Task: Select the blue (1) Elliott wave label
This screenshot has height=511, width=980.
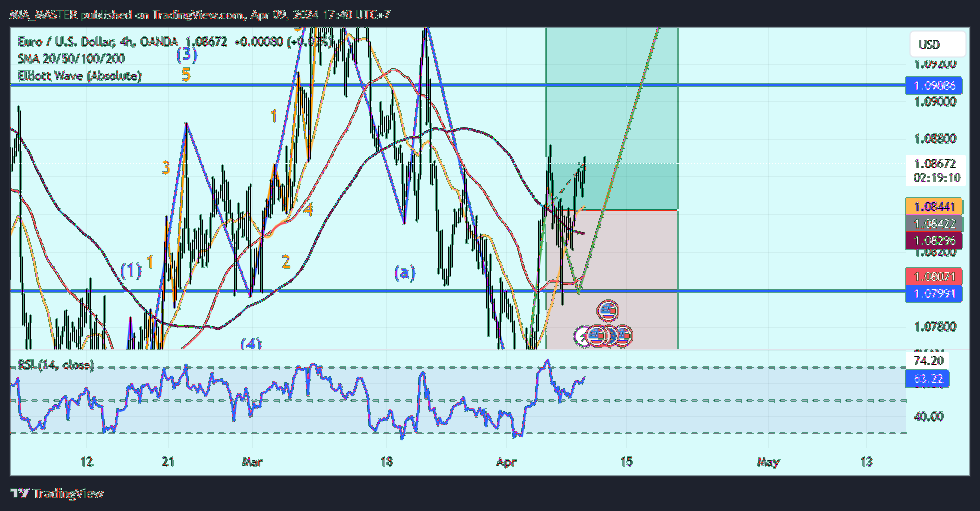Action: [x=131, y=270]
